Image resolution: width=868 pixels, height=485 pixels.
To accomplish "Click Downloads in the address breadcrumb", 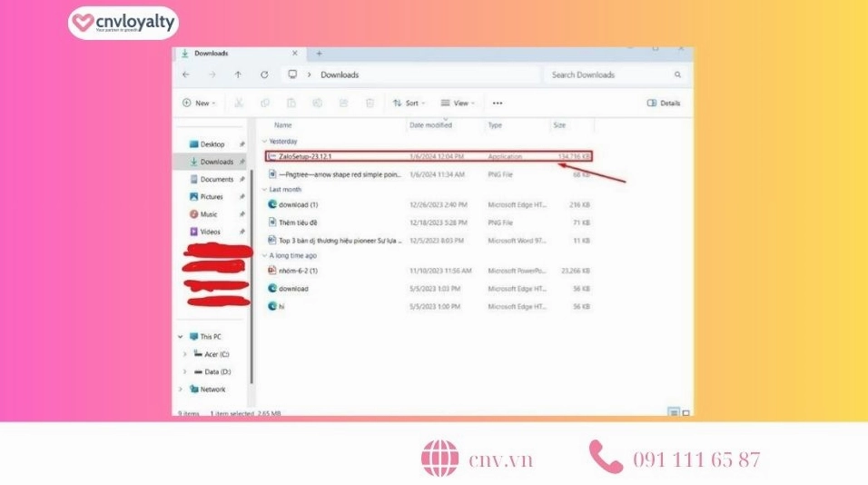I will 340,74.
